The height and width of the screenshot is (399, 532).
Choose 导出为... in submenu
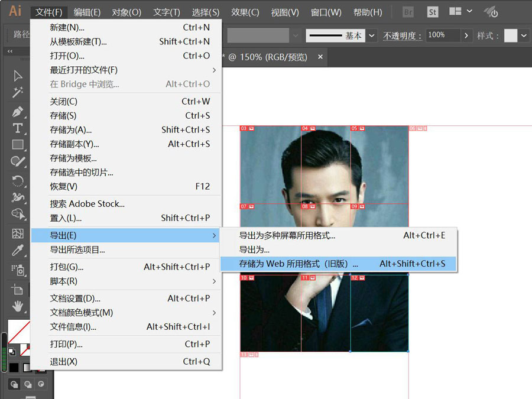(x=338, y=249)
